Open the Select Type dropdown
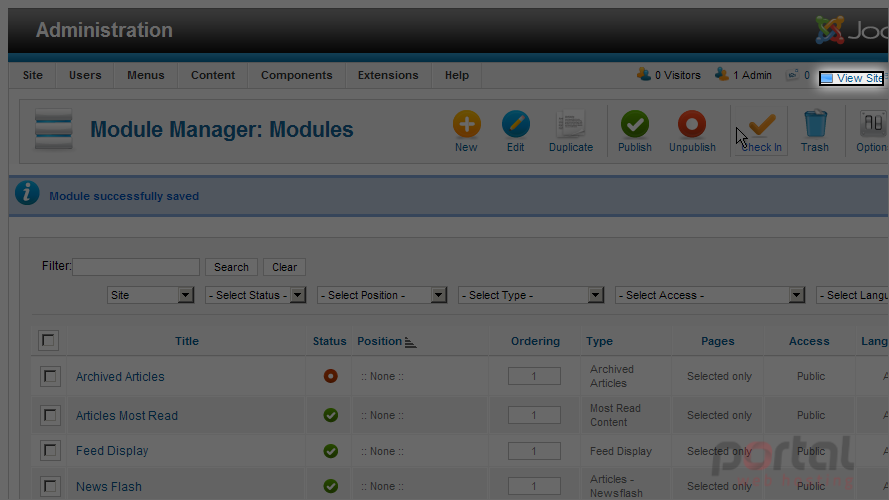The height and width of the screenshot is (500, 889). [x=531, y=295]
